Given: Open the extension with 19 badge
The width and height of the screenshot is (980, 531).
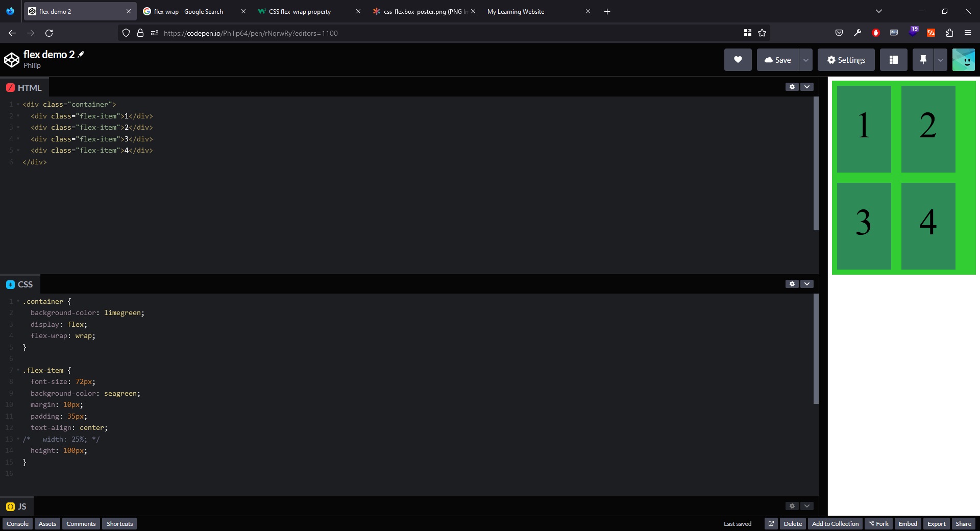Looking at the screenshot, I should pyautogui.click(x=913, y=32).
